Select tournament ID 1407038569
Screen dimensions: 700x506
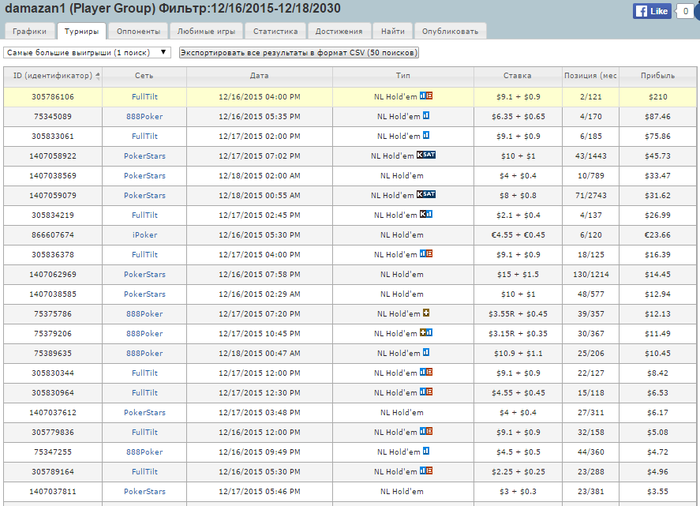53,176
